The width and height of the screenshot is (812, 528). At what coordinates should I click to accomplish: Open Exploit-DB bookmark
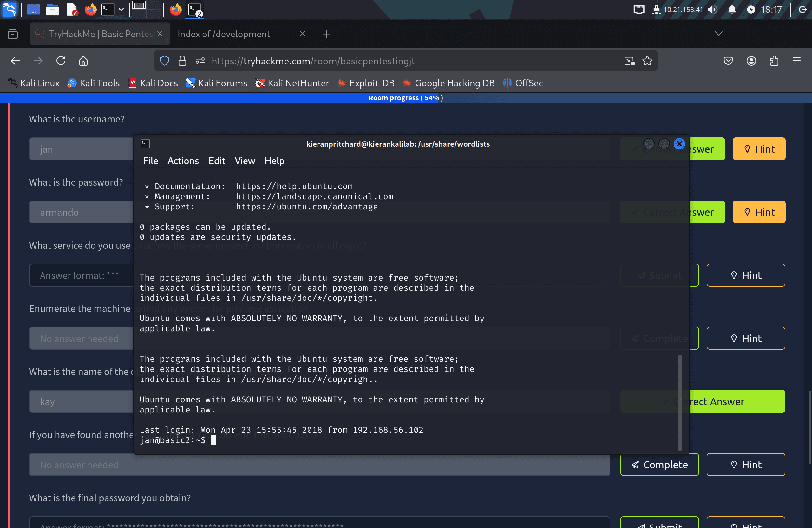click(x=365, y=83)
